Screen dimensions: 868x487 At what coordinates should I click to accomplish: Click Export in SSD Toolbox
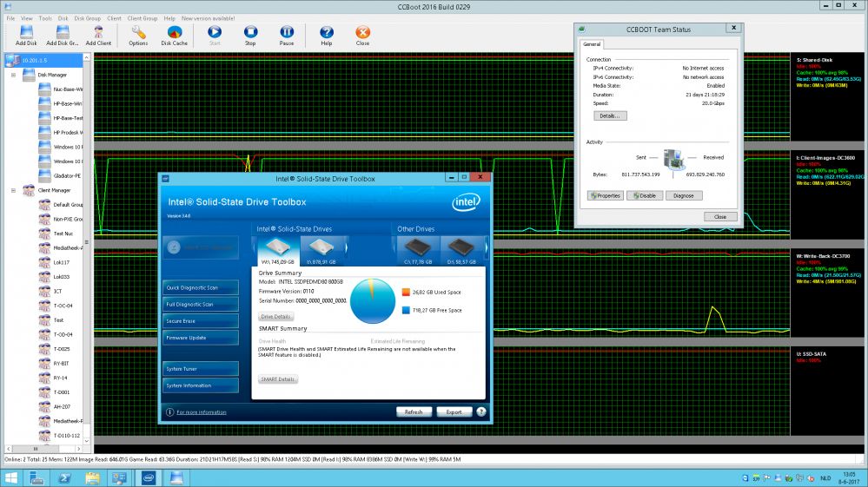454,411
